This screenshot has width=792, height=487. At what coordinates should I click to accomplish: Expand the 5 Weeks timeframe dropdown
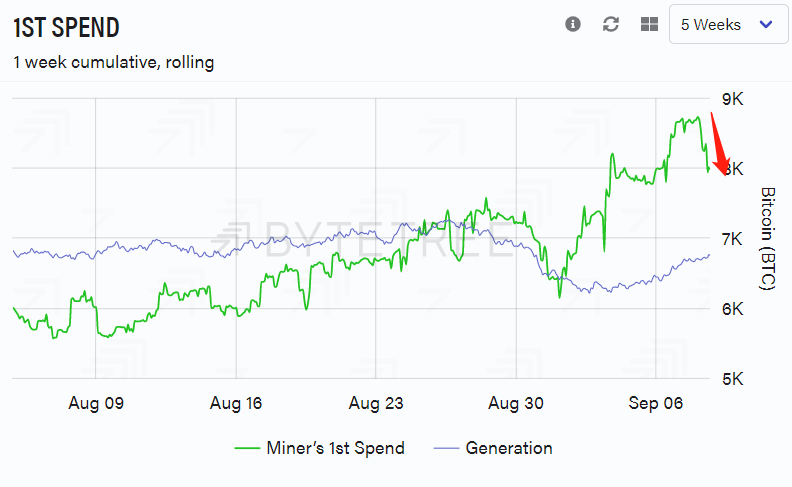click(728, 24)
